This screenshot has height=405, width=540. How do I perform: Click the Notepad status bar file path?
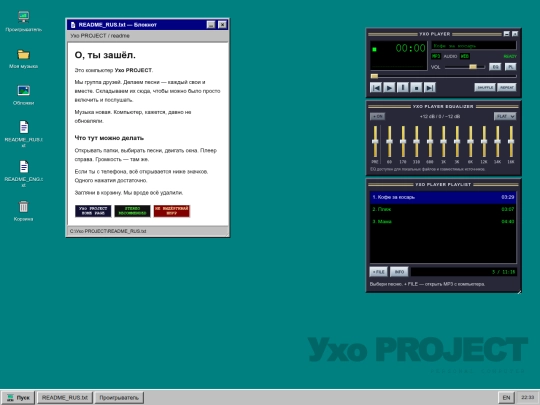[108, 231]
